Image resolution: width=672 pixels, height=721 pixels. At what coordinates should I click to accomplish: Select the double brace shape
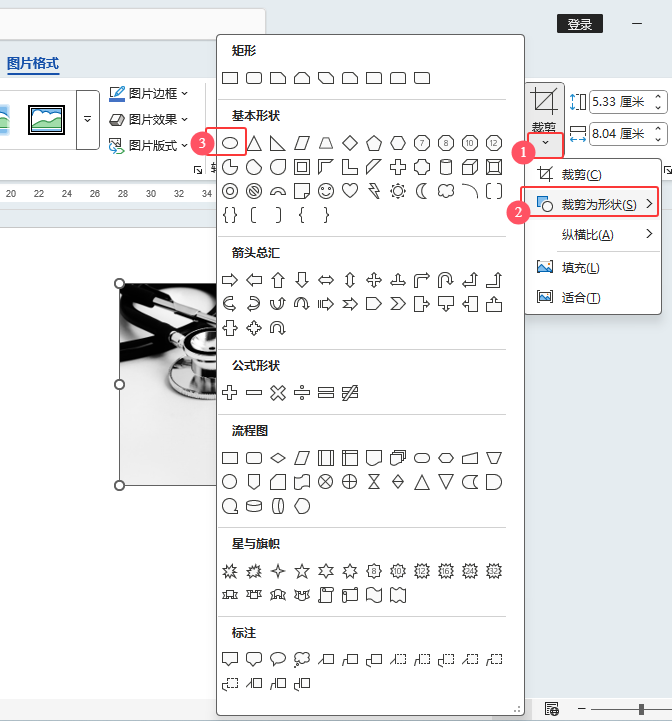coord(230,215)
